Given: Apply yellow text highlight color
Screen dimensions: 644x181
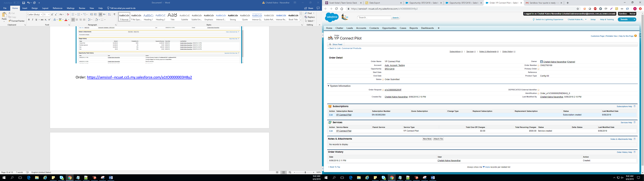Looking at the screenshot, I should coord(60,20).
